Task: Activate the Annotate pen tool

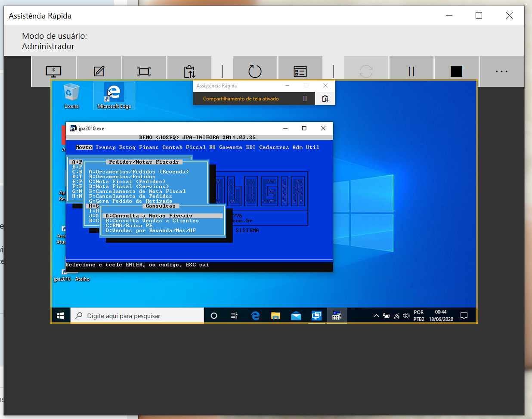Action: click(x=99, y=71)
